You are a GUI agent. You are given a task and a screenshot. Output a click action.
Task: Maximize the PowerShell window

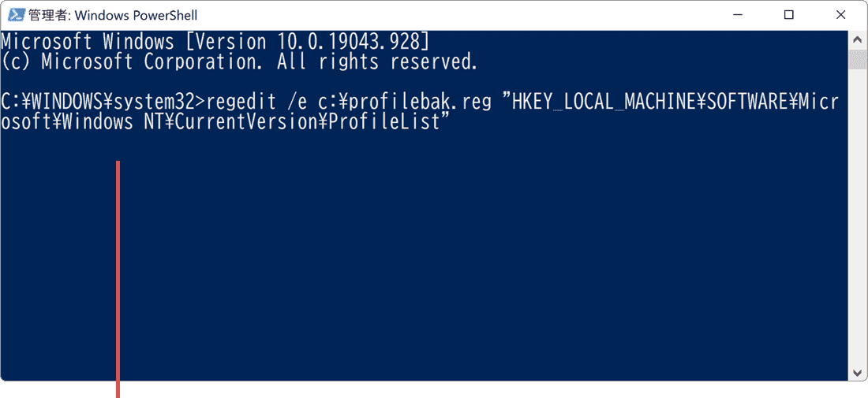point(789,15)
